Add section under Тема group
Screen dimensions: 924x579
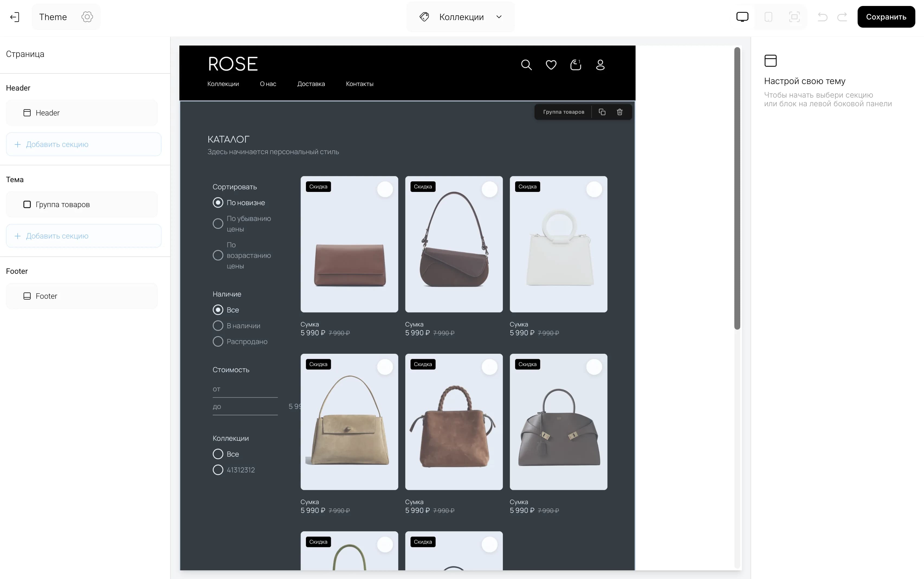tap(83, 236)
